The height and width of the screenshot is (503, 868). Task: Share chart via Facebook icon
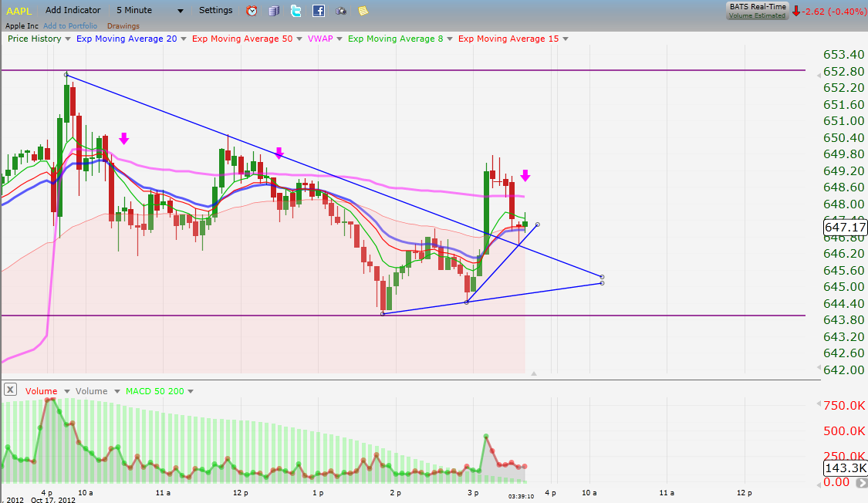coord(319,11)
